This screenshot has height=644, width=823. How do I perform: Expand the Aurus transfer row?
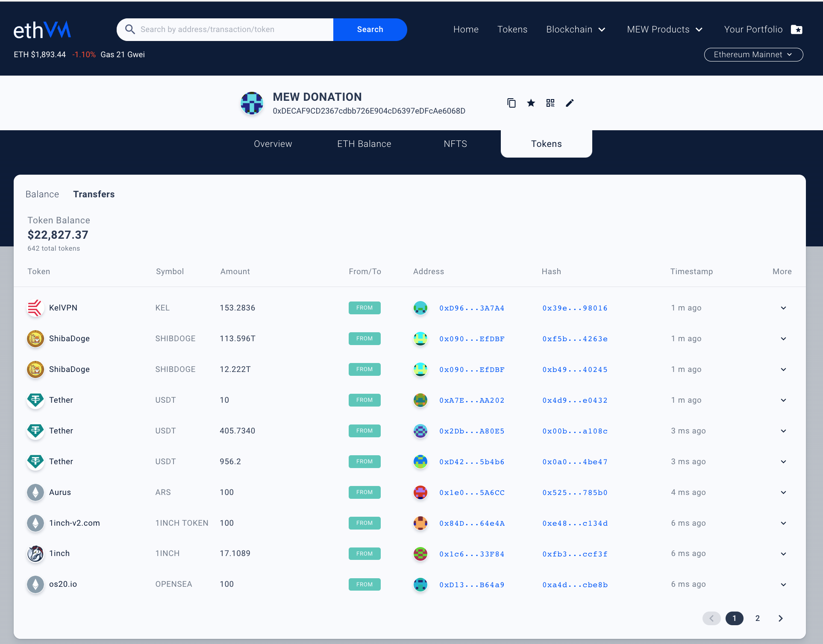coord(783,492)
